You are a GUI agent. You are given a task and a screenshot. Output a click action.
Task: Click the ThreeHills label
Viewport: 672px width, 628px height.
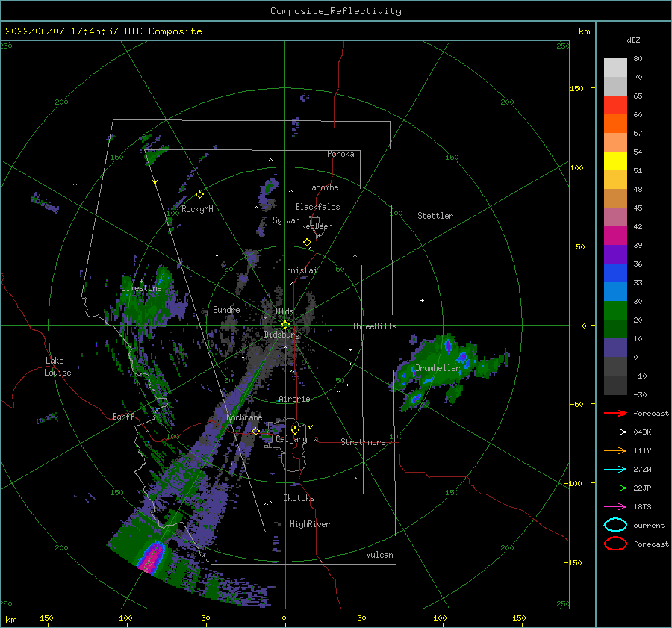coord(374,326)
